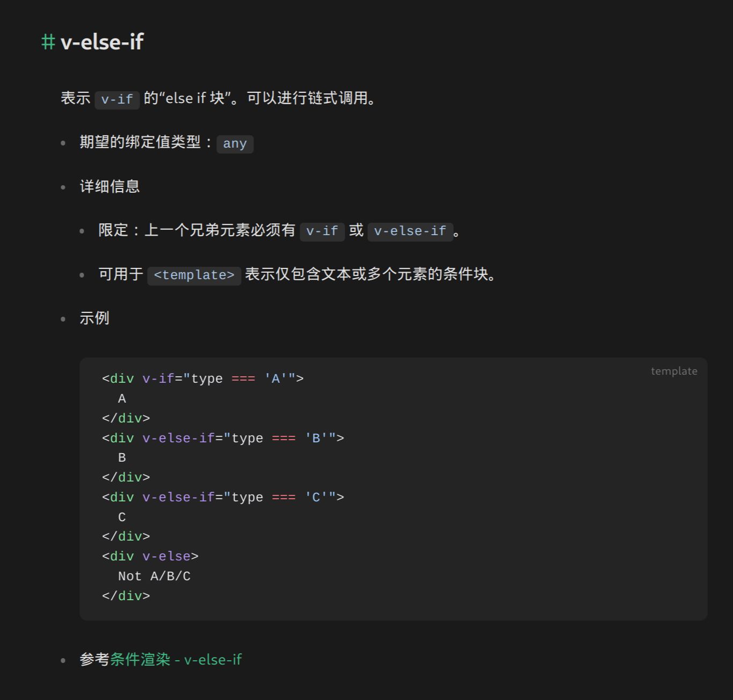Open the 条件渲染 - v-else-if reference link
The image size is (733, 700).
tap(176, 659)
